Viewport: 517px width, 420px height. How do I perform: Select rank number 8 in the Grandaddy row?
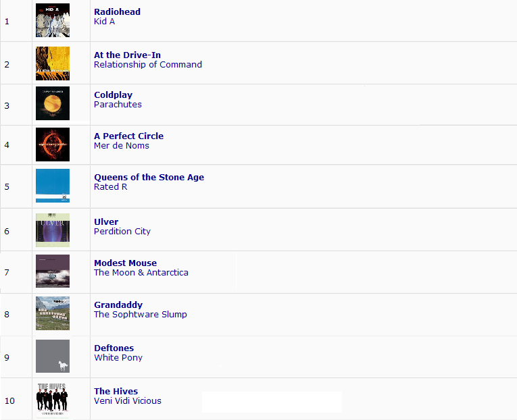coord(7,314)
